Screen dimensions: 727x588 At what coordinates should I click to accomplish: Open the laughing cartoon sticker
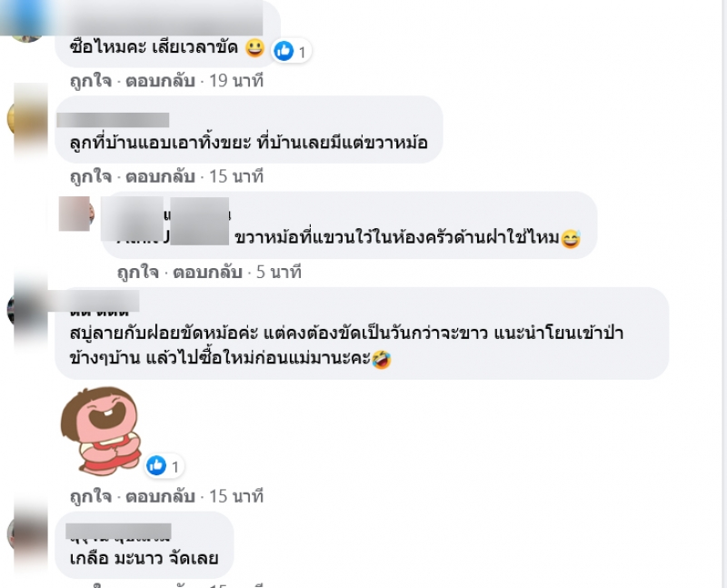[102, 432]
